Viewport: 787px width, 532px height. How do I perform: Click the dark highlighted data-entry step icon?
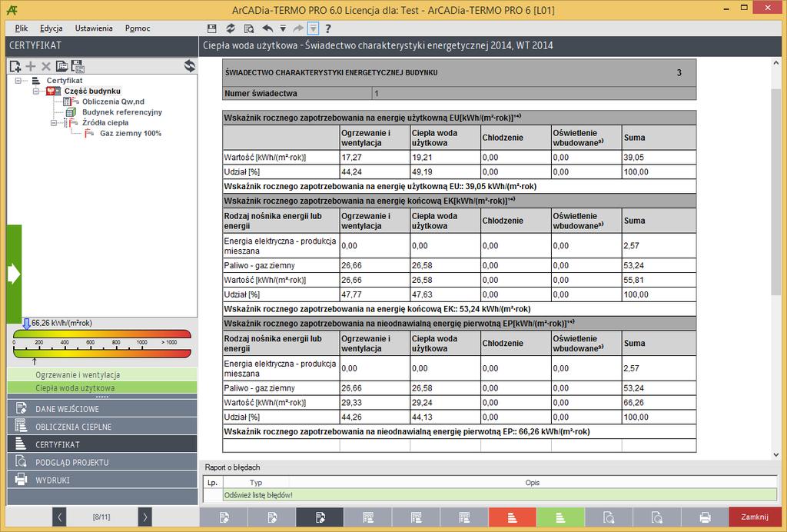click(x=320, y=517)
